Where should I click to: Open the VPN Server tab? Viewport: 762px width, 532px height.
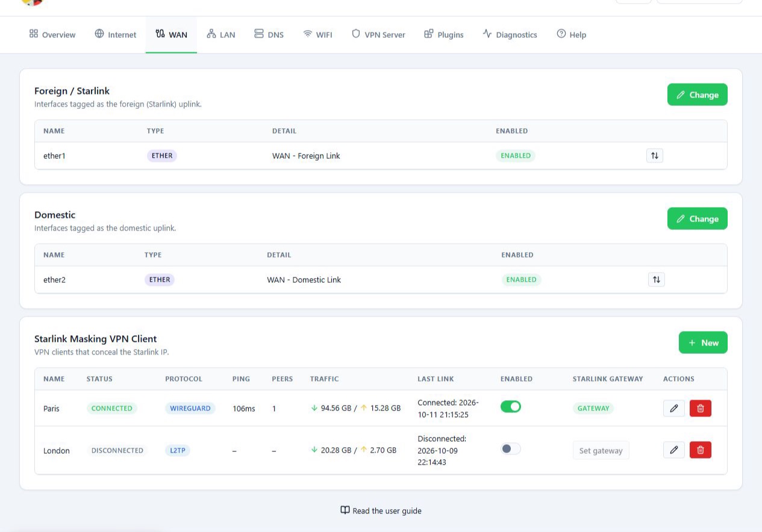pyautogui.click(x=378, y=34)
